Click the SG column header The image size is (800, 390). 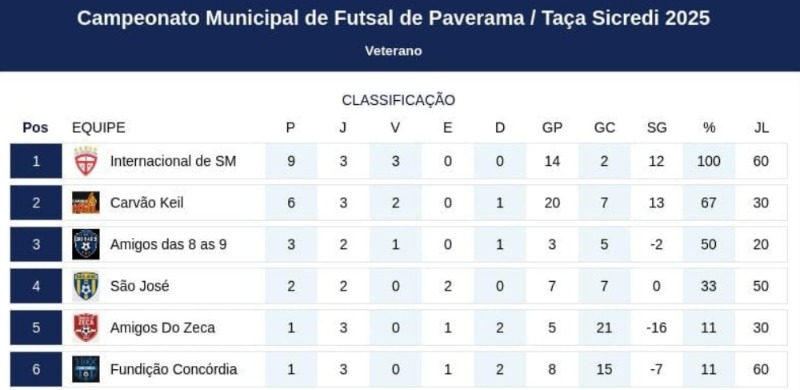tap(657, 128)
